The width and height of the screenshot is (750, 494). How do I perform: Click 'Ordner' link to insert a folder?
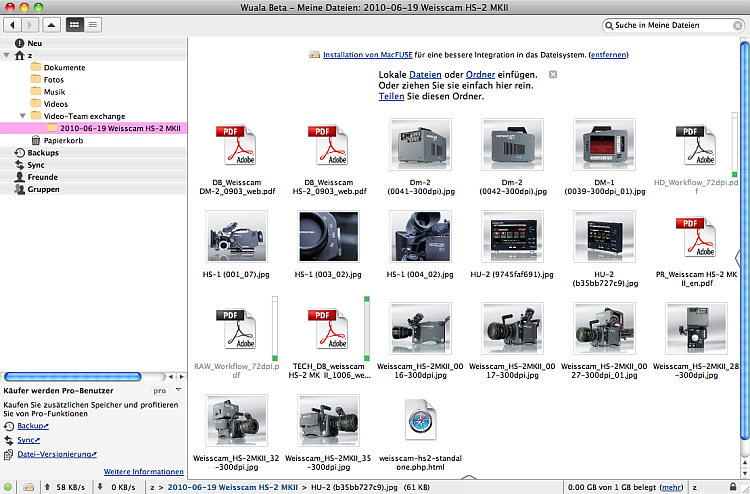point(480,75)
